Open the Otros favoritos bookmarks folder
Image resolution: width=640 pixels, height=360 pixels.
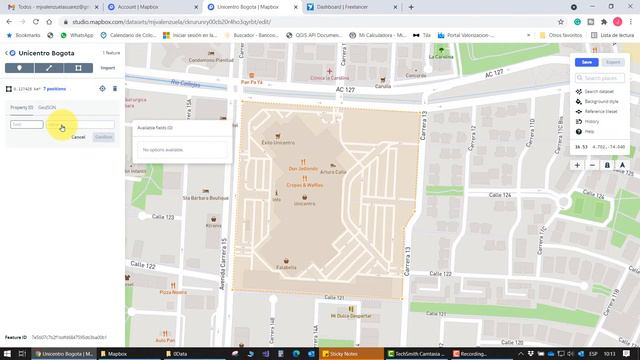[x=561, y=36]
